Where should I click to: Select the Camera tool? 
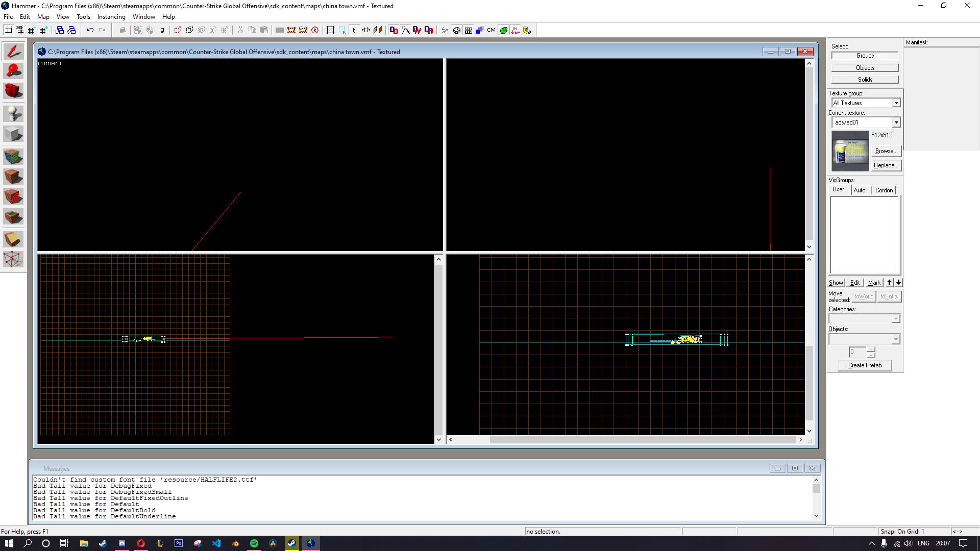click(x=13, y=91)
